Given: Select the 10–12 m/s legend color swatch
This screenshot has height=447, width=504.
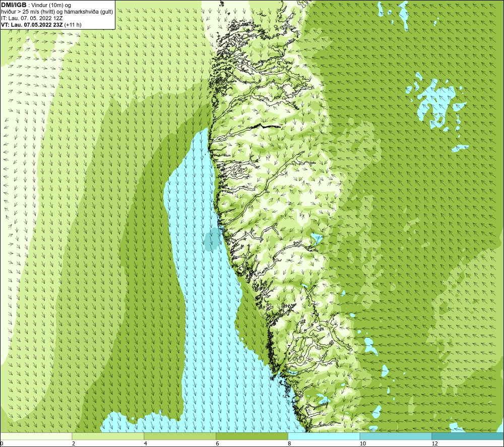Looking at the screenshot, I should (x=396, y=436).
